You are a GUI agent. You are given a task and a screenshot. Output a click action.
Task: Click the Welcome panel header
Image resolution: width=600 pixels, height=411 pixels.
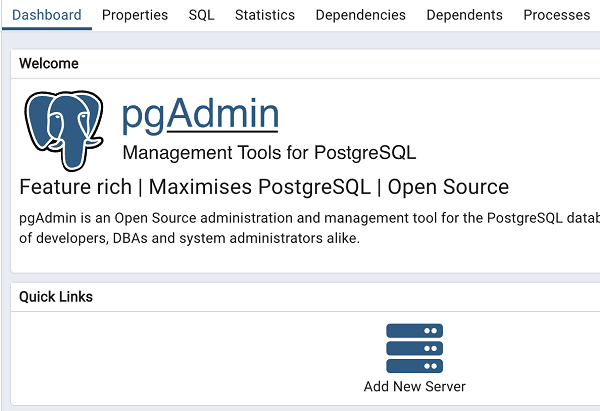click(305, 64)
